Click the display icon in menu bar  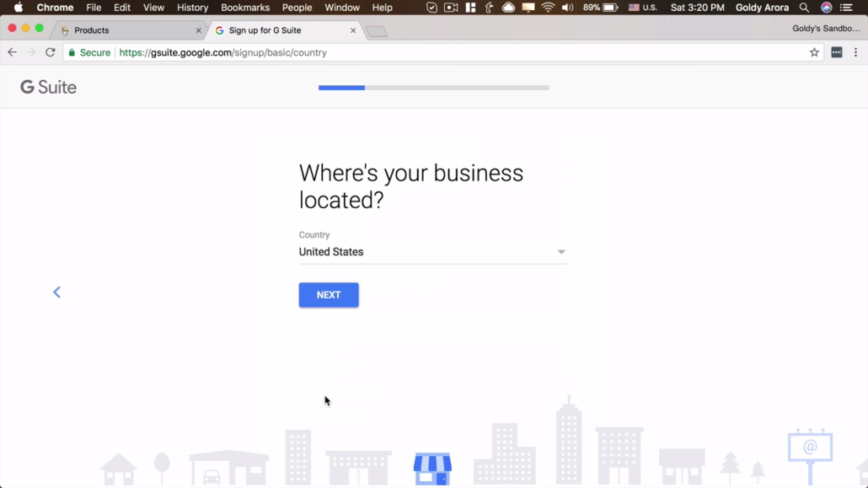coord(528,8)
